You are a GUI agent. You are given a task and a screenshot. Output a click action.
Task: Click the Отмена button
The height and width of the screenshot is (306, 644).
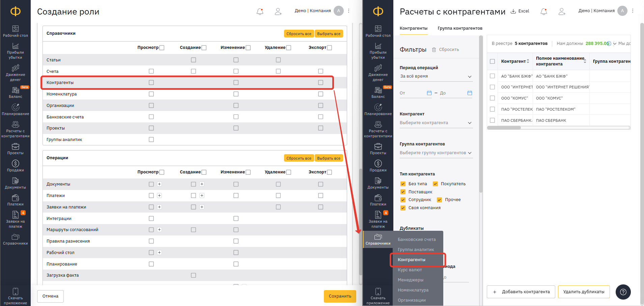50,296
